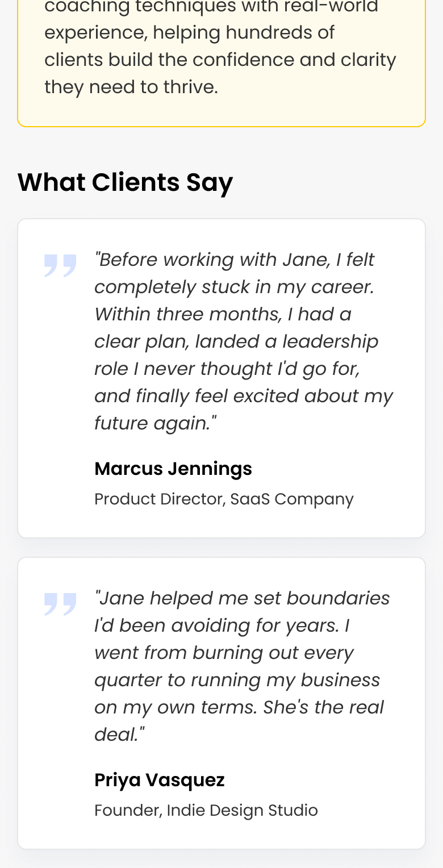The height and width of the screenshot is (868, 443).
Task: Tap the line "clients build the confidence and clarity"
Action: [x=220, y=60]
